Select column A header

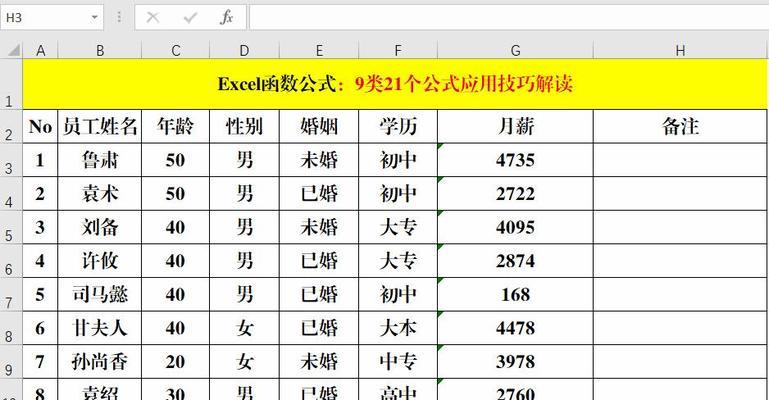40,50
